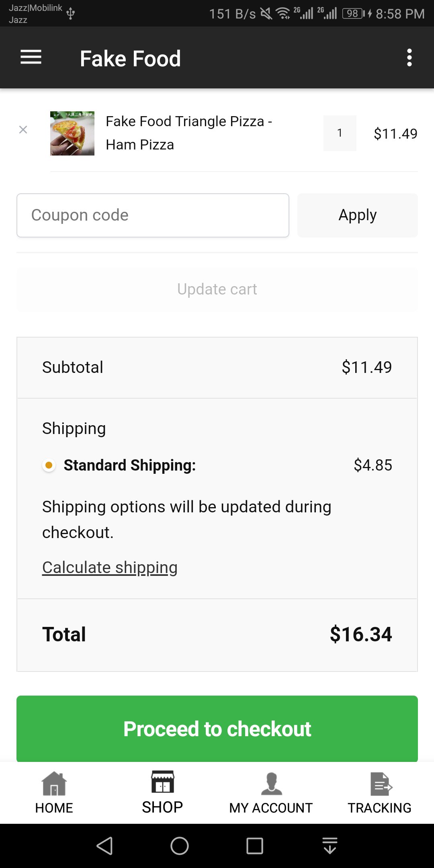Open the hamburger navigation menu
Viewport: 434px width, 868px height.
pyautogui.click(x=31, y=57)
